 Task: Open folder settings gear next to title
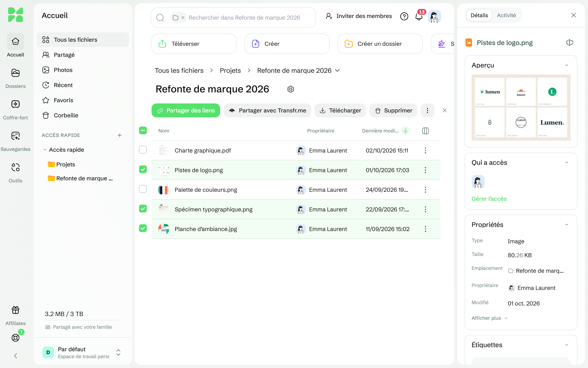(291, 89)
